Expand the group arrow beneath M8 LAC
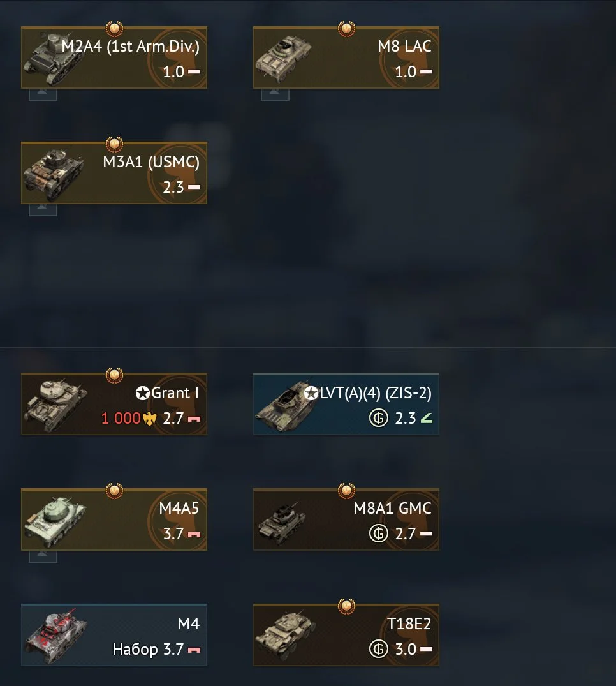 point(275,94)
